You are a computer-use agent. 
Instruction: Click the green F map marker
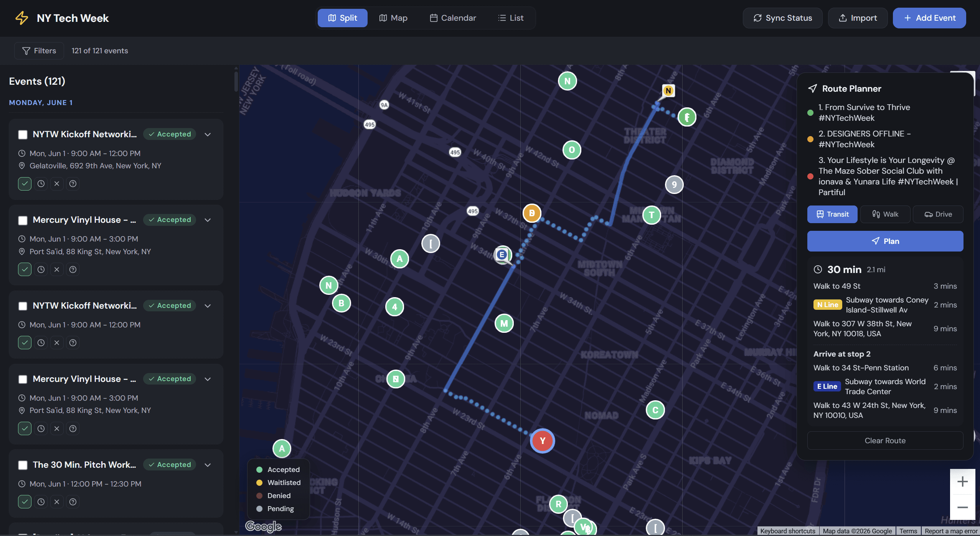point(687,117)
